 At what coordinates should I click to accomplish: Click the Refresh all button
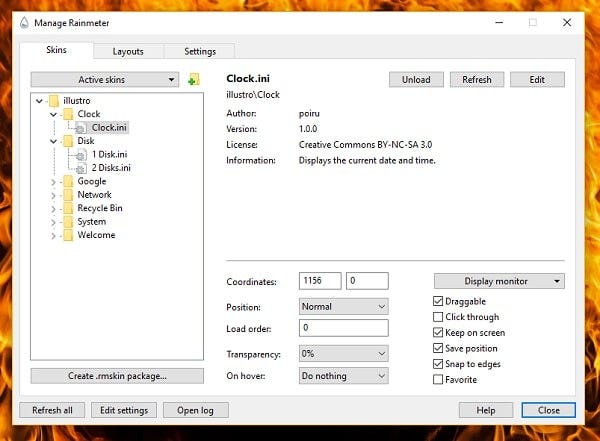tap(52, 410)
